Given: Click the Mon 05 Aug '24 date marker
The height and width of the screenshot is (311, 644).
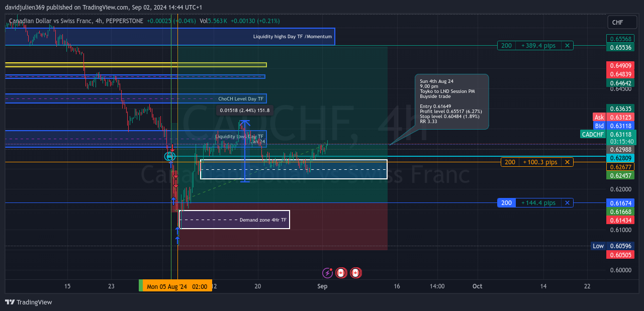Looking at the screenshot, I should [177, 286].
